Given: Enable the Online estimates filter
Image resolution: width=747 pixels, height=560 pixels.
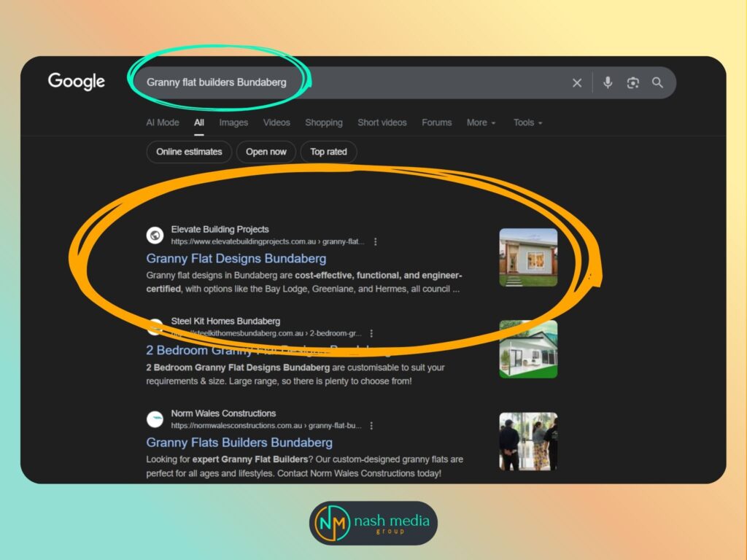Looking at the screenshot, I should coord(188,152).
